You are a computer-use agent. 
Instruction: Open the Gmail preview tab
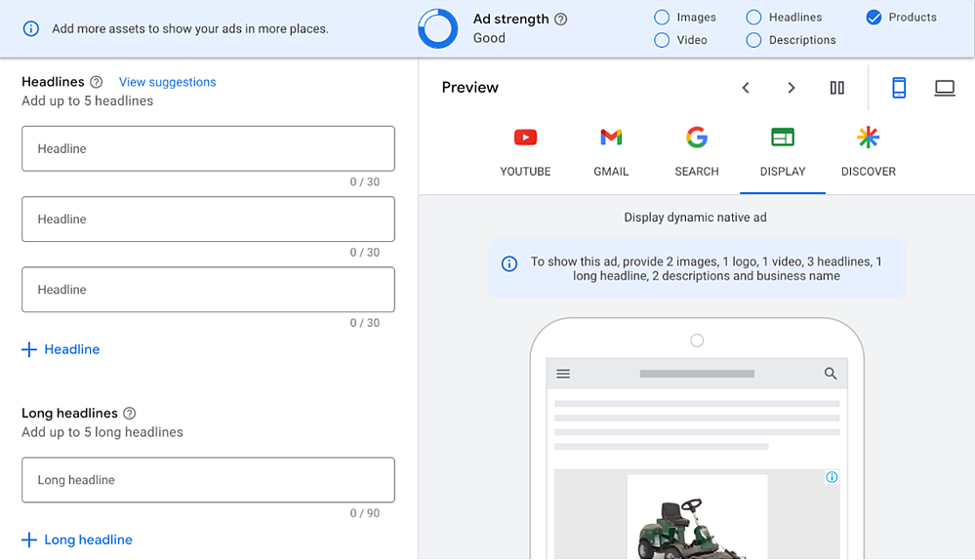[x=611, y=152]
